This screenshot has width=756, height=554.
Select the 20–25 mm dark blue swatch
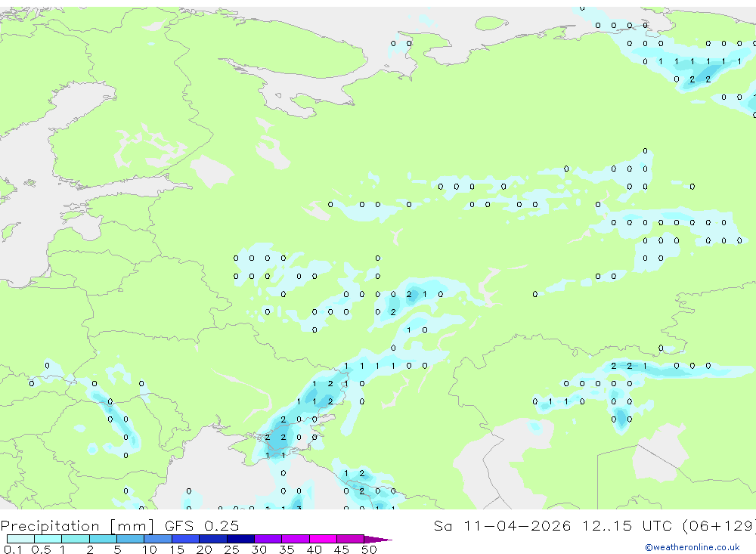(x=213, y=539)
